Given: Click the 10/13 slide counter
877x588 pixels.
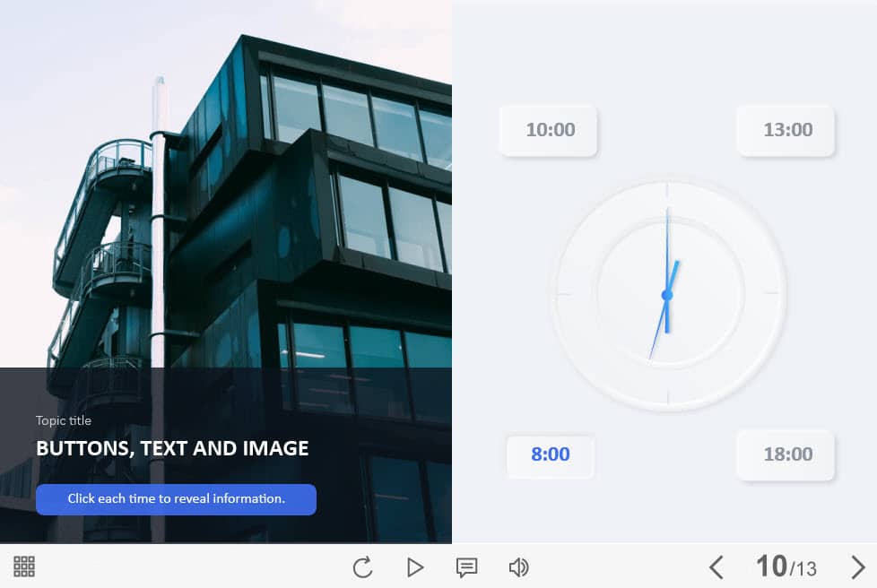Looking at the screenshot, I should point(786,566).
